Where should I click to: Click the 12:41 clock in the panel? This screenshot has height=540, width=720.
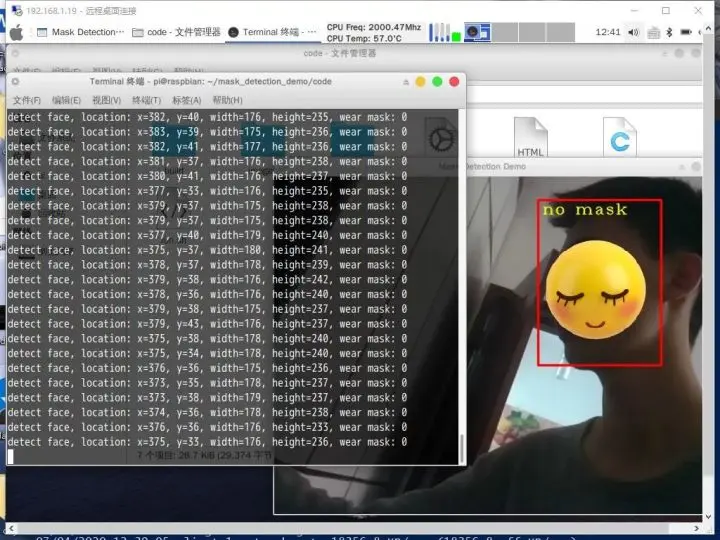(608, 32)
